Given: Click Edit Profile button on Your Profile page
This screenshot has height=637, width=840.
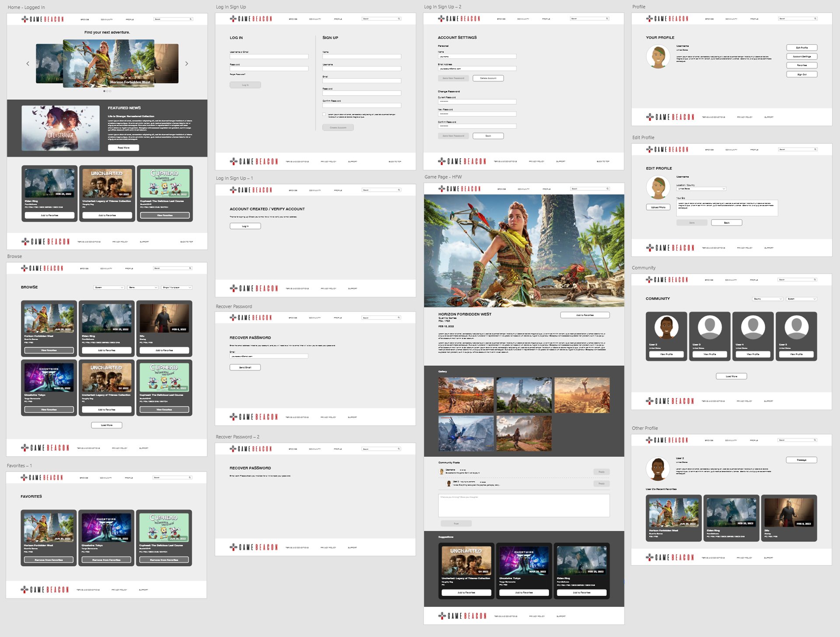Looking at the screenshot, I should click(802, 48).
